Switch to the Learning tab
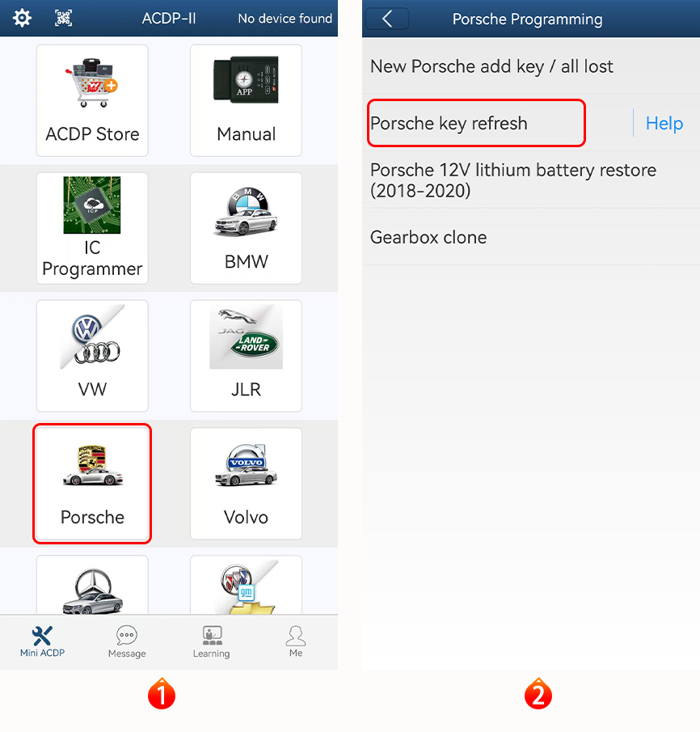The width and height of the screenshot is (700, 732). pos(212,642)
